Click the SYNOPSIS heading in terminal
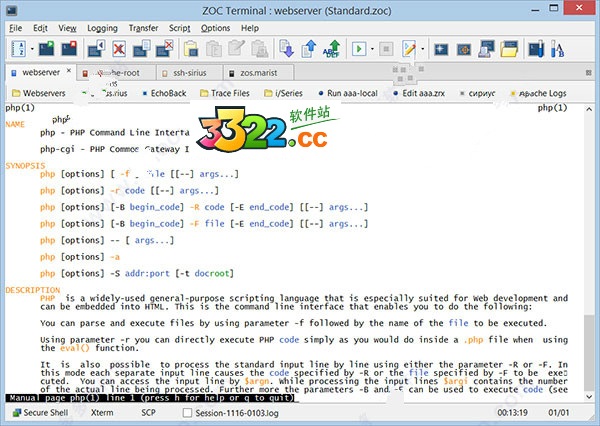The width and height of the screenshot is (600, 426). point(25,166)
